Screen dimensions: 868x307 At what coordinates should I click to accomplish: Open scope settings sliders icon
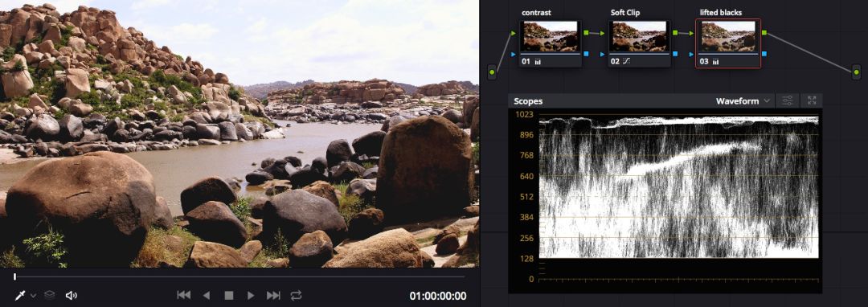tap(787, 100)
